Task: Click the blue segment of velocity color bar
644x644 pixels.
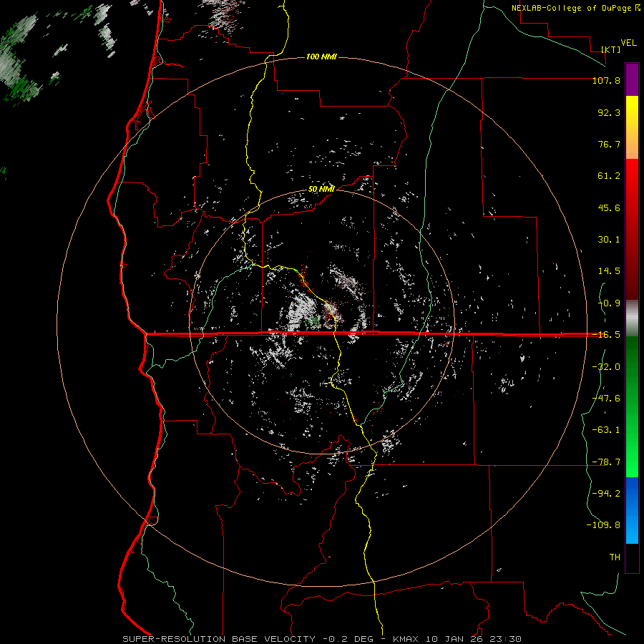Action: [x=632, y=510]
